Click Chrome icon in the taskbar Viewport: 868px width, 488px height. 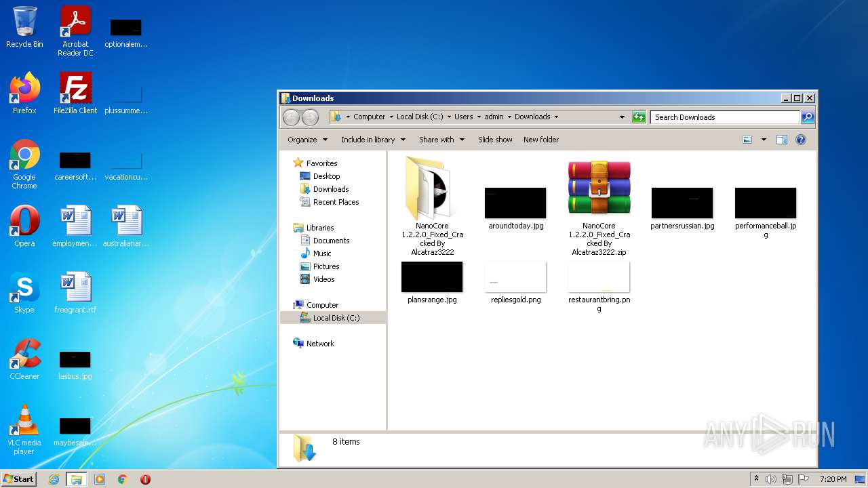coord(123,479)
